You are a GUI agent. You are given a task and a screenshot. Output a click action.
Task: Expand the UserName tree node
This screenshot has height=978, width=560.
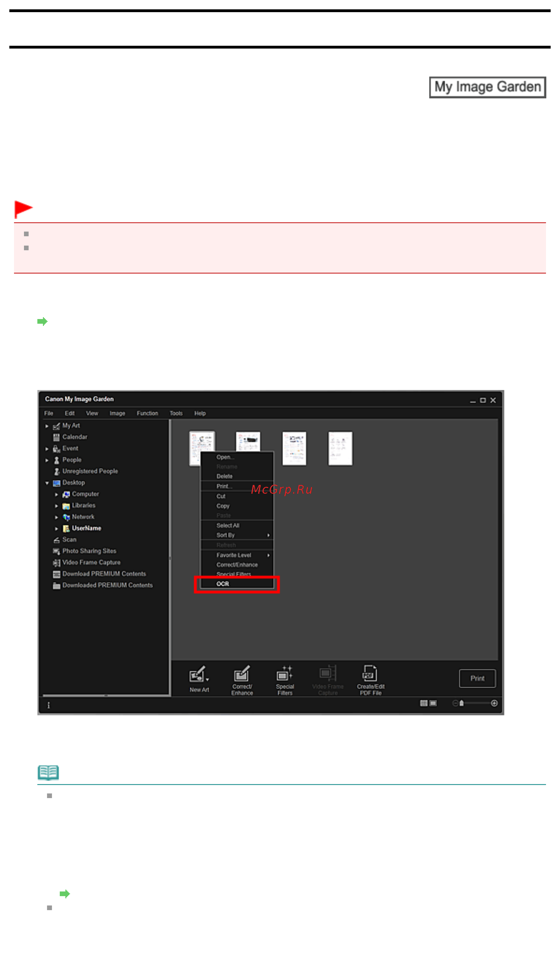tap(56, 529)
